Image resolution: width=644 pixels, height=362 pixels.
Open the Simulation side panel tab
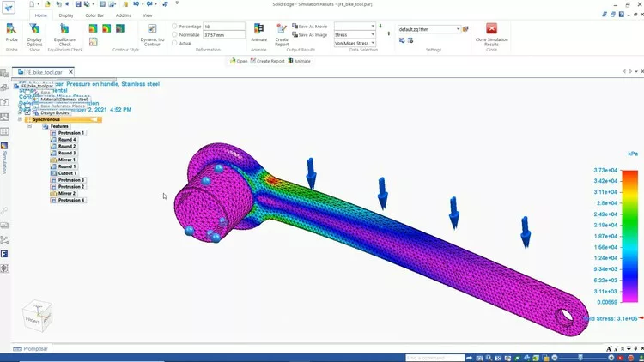pos(4,158)
